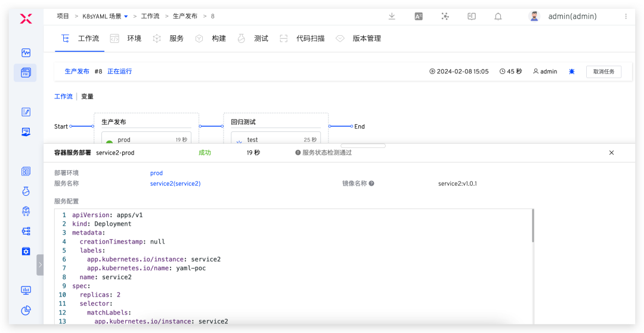Open the template library sidebar icon
The image size is (644, 333).
[26, 171]
